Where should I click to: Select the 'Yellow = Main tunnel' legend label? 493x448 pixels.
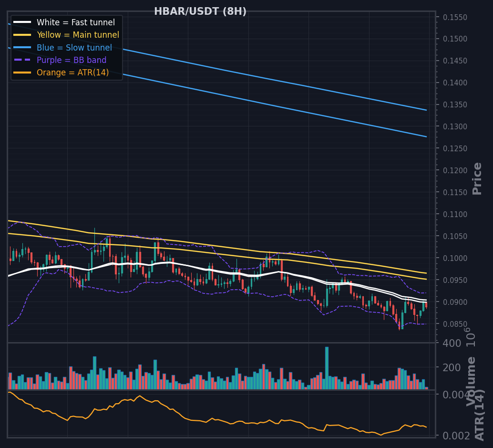click(x=78, y=35)
